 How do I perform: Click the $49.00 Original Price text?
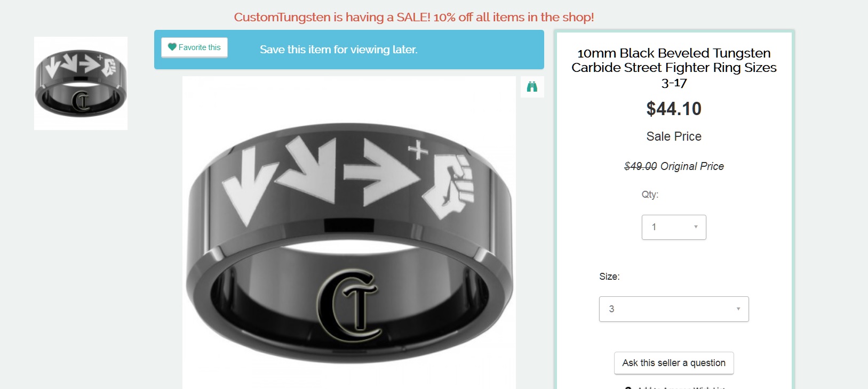click(x=674, y=166)
